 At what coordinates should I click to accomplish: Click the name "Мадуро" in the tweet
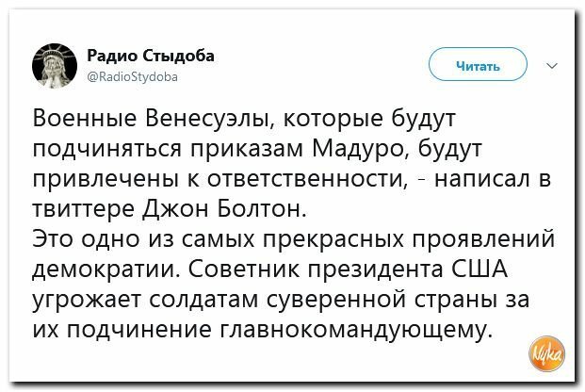tap(360, 149)
